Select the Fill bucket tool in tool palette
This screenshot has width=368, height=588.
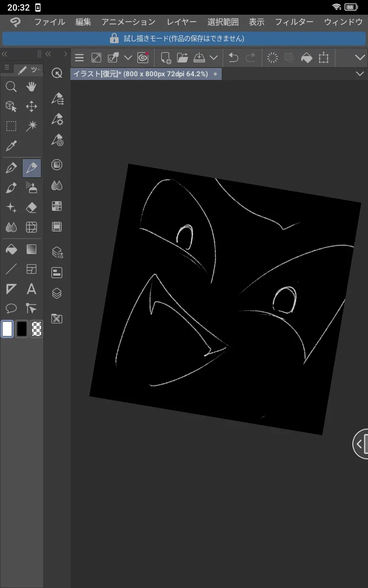click(x=11, y=249)
